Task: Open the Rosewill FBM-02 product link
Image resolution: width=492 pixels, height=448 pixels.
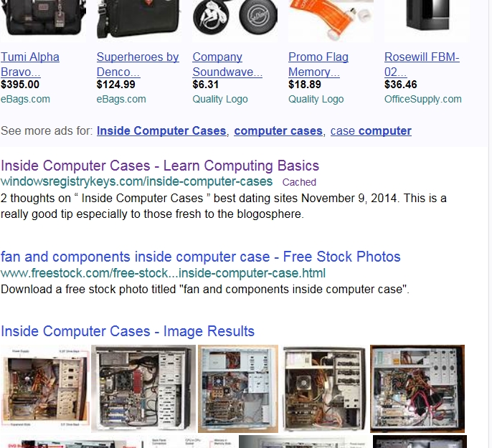Action: [422, 65]
